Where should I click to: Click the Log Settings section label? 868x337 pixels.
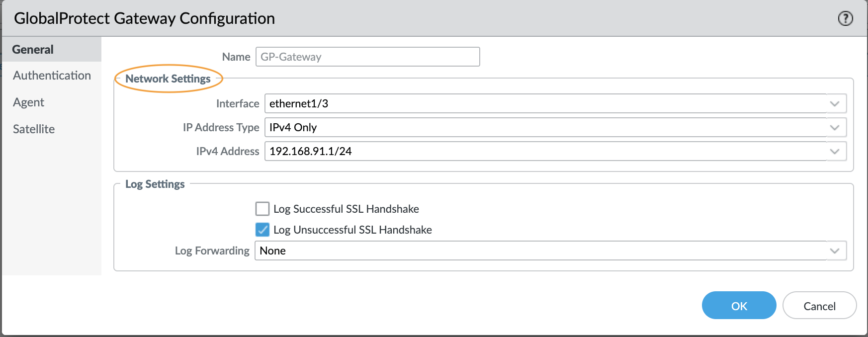pos(155,184)
